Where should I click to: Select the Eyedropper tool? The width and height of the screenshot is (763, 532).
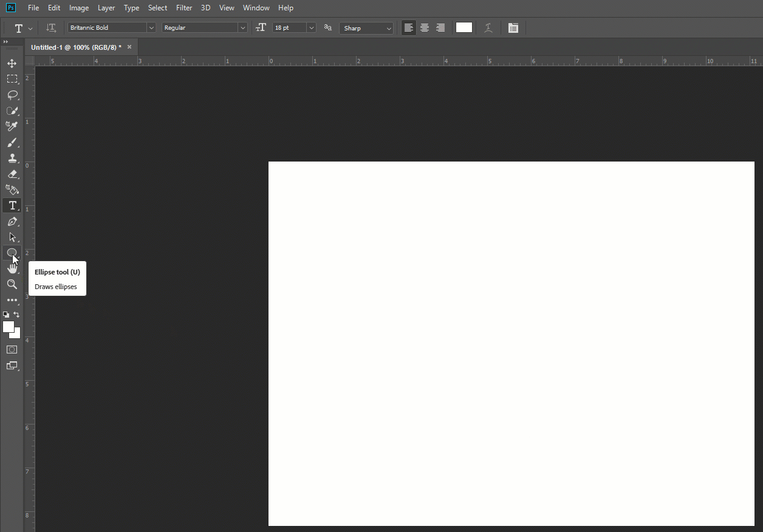12,126
